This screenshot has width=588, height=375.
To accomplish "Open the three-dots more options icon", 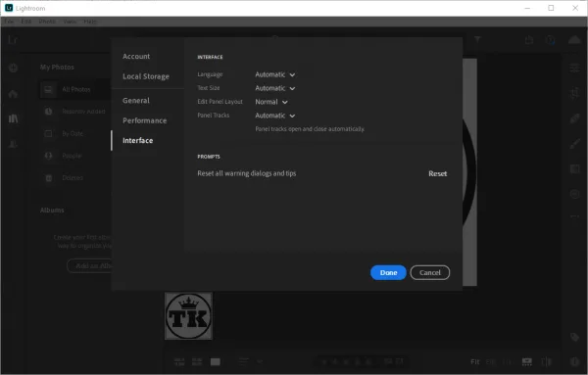I will (x=574, y=216).
